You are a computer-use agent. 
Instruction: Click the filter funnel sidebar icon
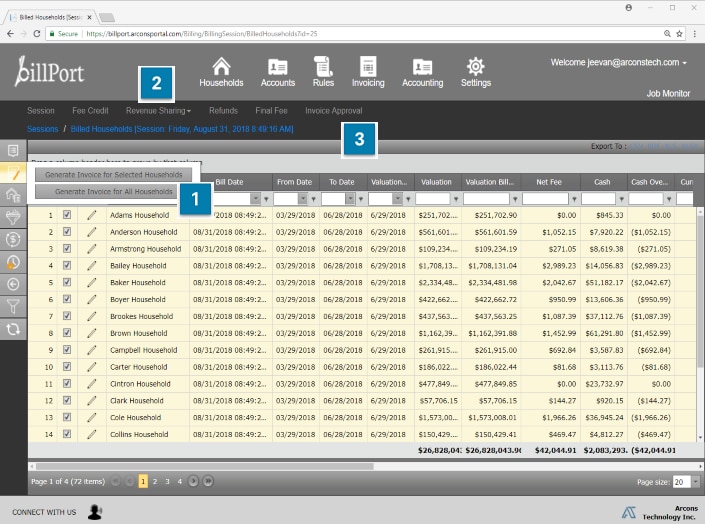(13, 307)
